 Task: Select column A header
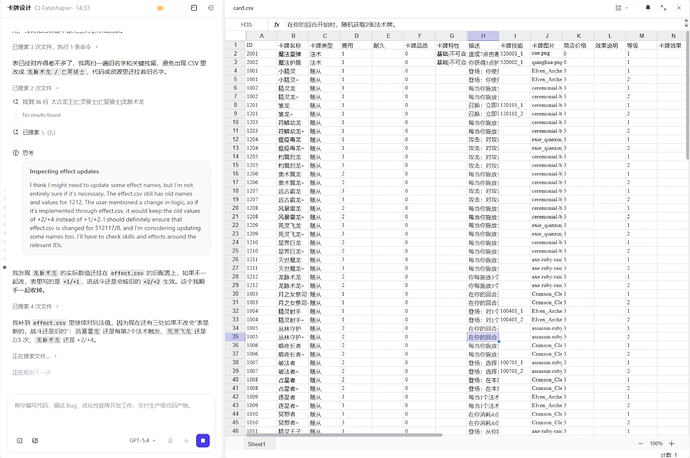[x=261, y=36]
